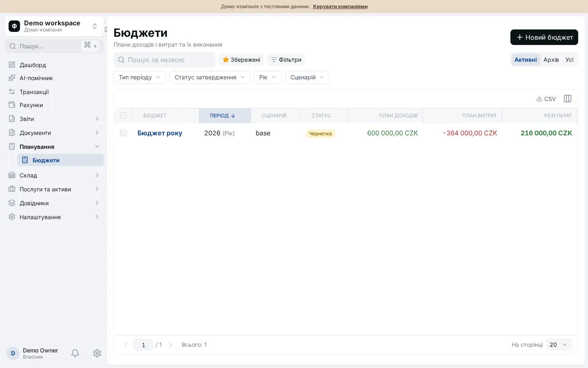Viewport: 588px width, 368px height.
Task: Focus the Пошук за назвою search field
Action: pyautogui.click(x=165, y=60)
